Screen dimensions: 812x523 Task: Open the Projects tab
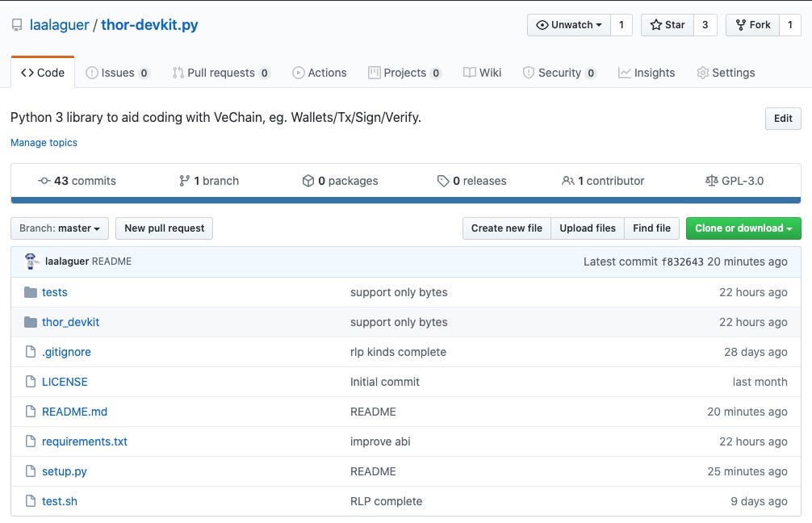[x=404, y=73]
